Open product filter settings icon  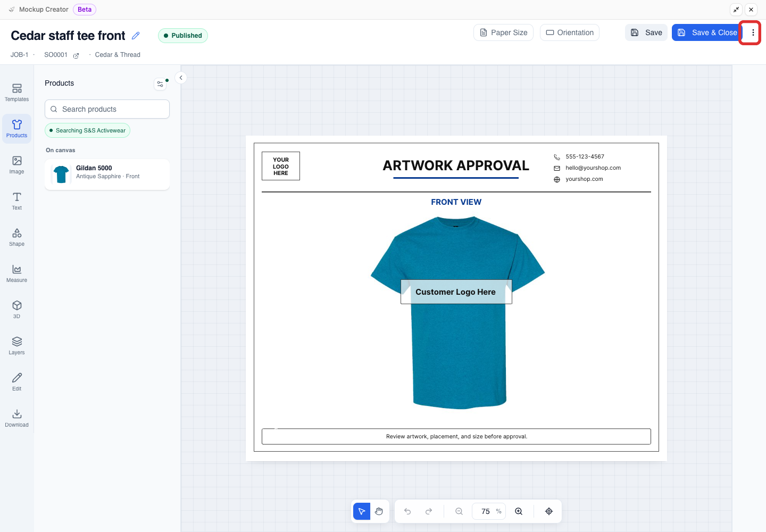160,84
